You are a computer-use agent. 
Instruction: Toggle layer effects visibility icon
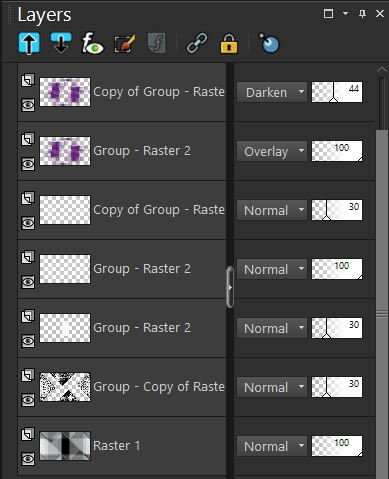pyautogui.click(x=93, y=43)
